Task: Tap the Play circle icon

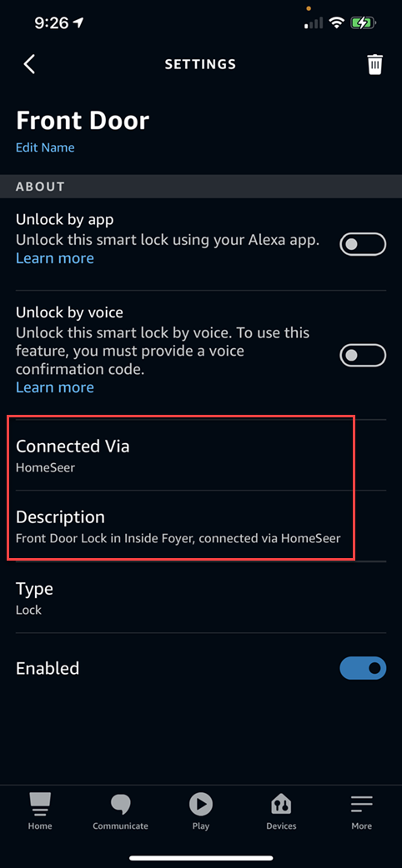Action: [x=201, y=803]
